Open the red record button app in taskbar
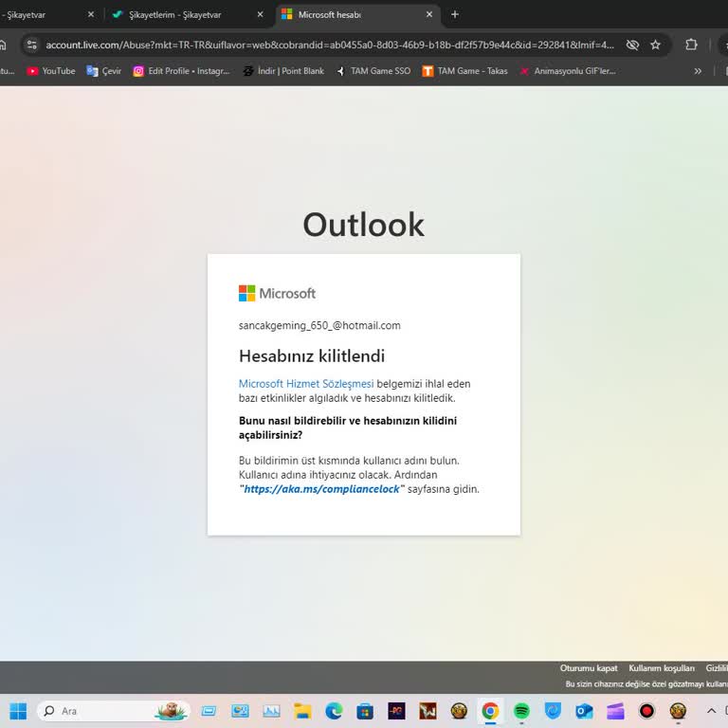728x728 pixels. [x=646, y=710]
